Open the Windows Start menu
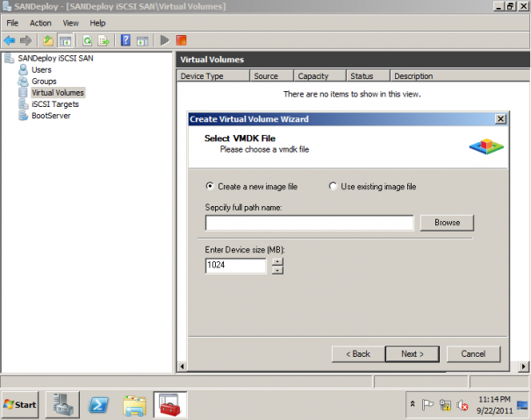Image resolution: width=531 pixels, height=420 pixels. 20,405
